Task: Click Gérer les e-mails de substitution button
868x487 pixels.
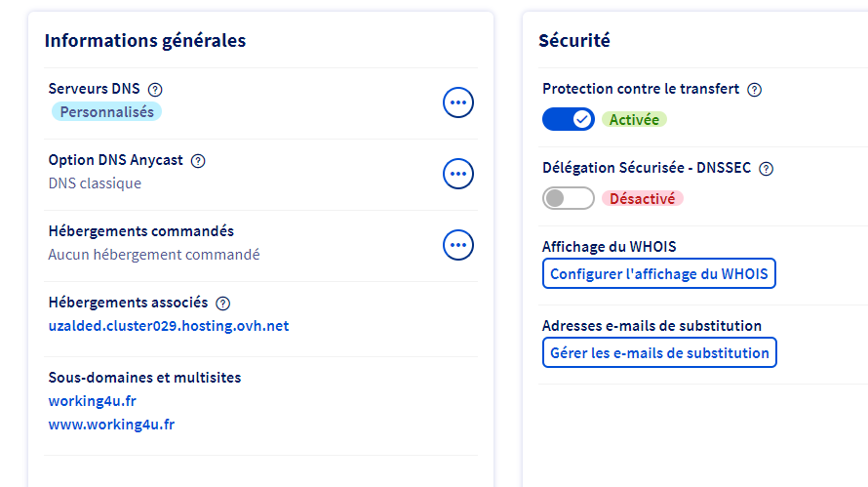Action: tap(659, 353)
